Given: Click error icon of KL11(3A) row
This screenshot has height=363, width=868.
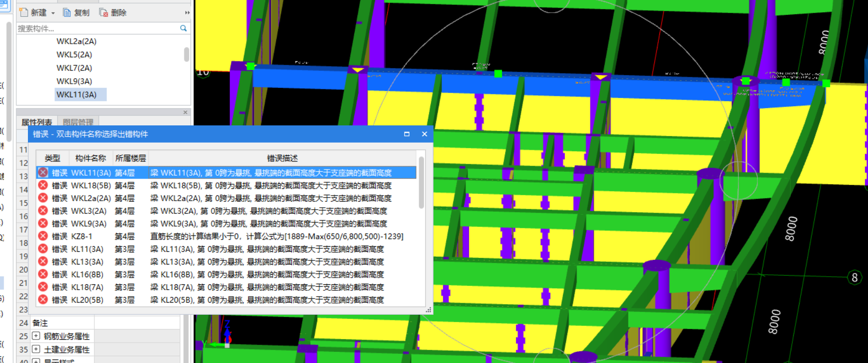Looking at the screenshot, I should 43,249.
